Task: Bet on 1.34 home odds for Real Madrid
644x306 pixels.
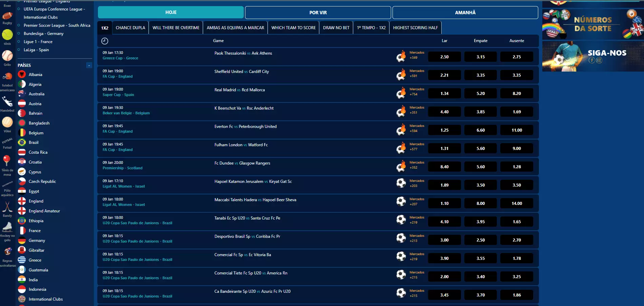Action: click(x=444, y=94)
